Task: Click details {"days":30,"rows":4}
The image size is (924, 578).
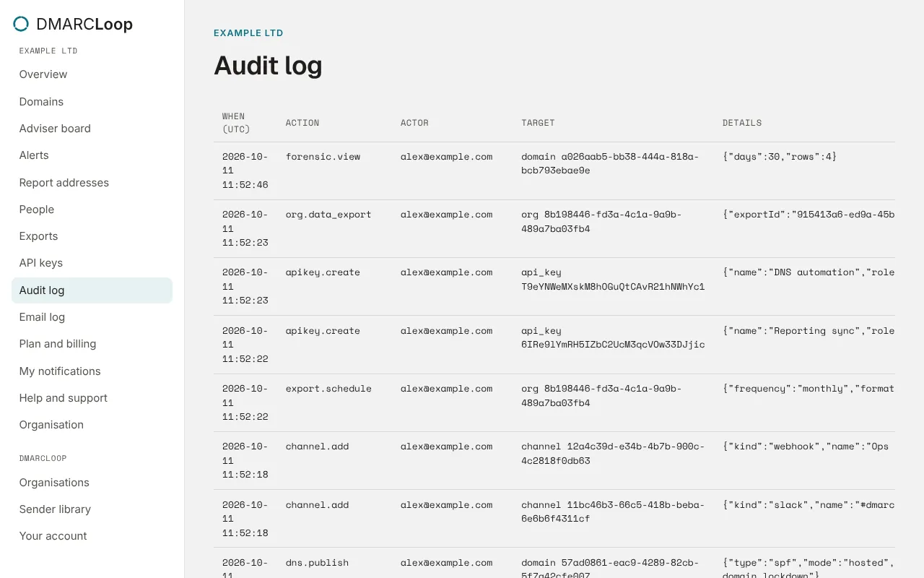Action: (x=780, y=157)
